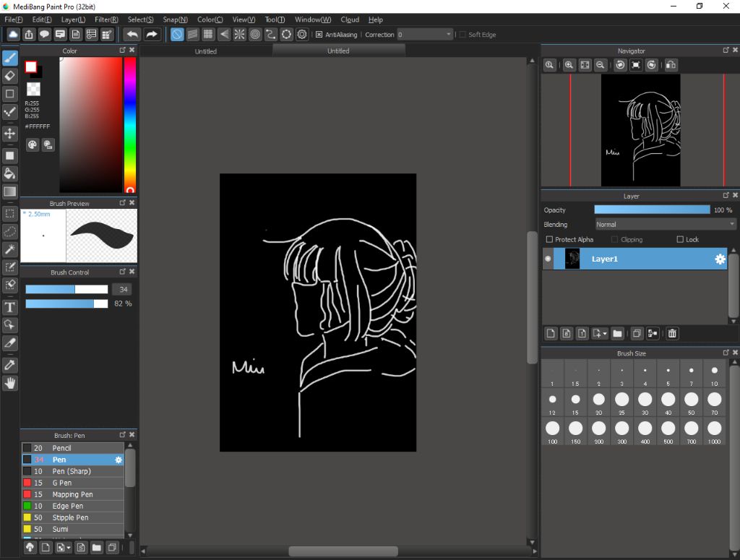
Task: Toggle the AntiAliasing checkbox
Action: coord(319,35)
